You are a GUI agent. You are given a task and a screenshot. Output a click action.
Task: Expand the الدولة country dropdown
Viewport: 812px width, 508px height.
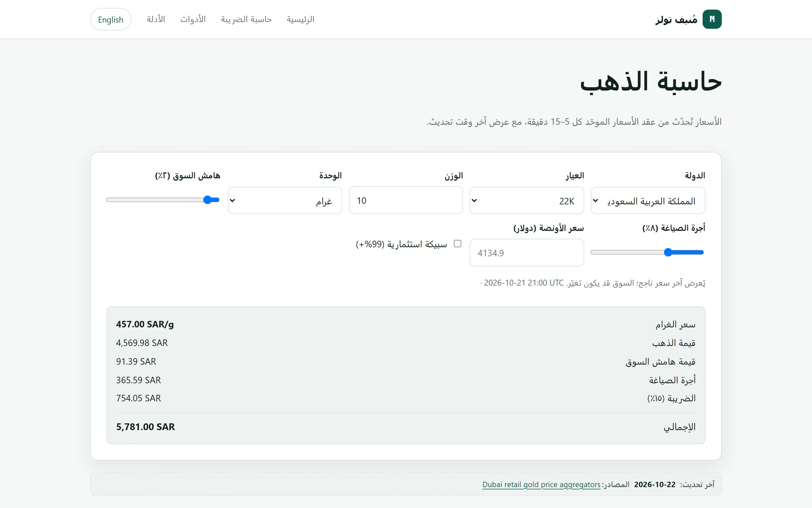click(x=648, y=201)
